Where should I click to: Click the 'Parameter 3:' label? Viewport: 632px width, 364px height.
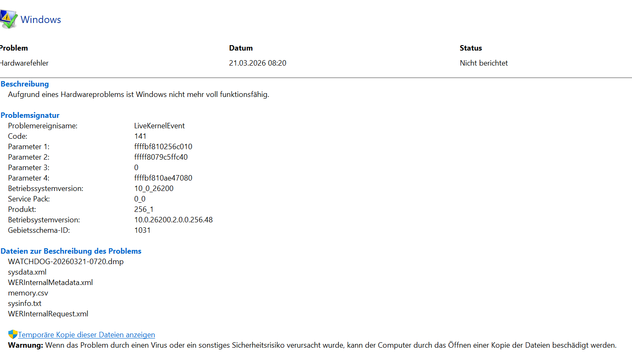(28, 168)
